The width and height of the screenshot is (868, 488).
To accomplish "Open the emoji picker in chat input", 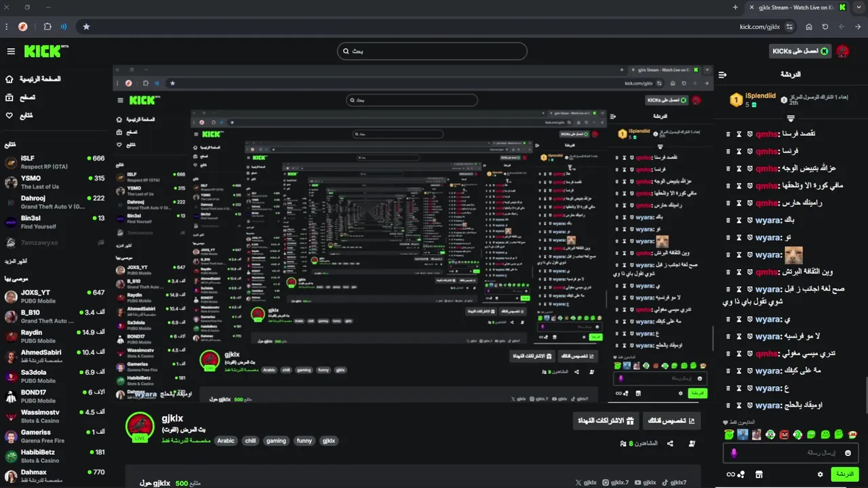I will coord(848,453).
